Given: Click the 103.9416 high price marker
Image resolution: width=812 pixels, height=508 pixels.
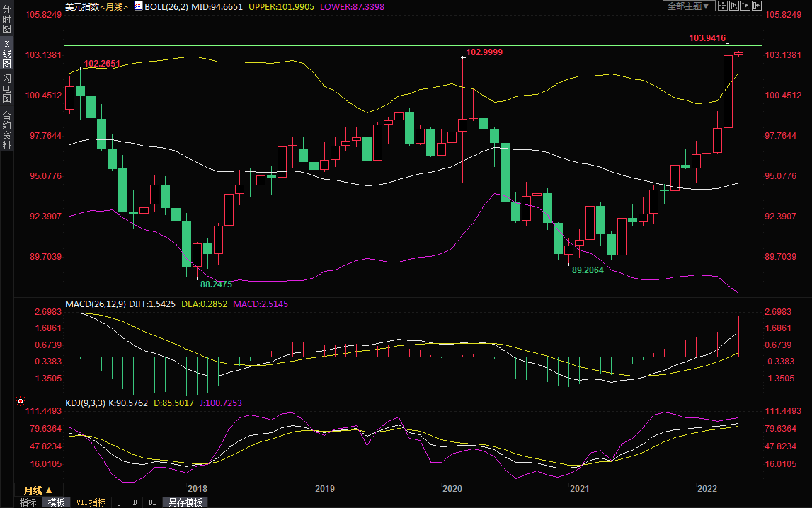Looking at the screenshot, I should click(707, 38).
